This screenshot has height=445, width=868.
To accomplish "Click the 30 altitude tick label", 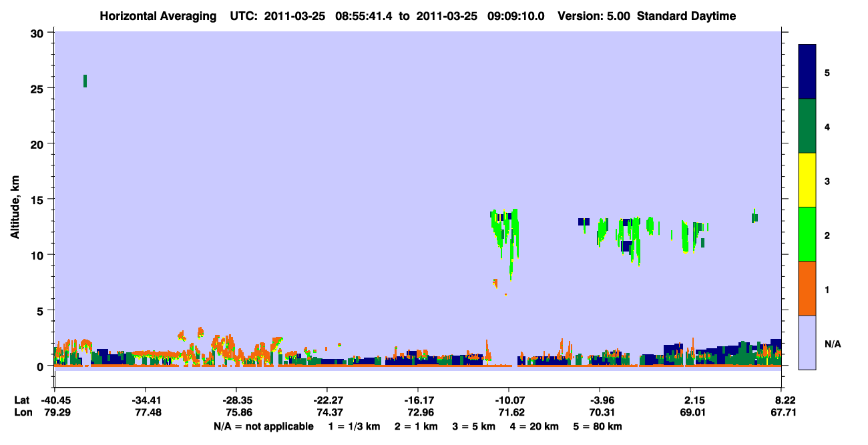I will click(38, 33).
